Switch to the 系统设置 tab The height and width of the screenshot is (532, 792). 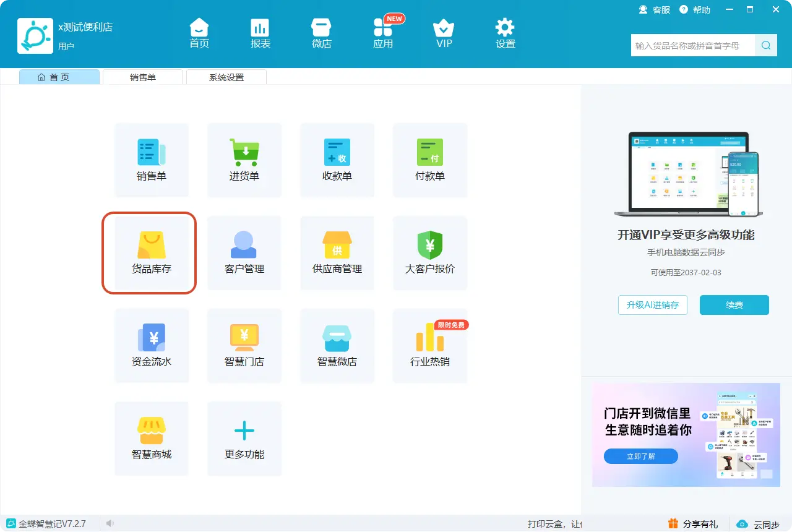(226, 77)
